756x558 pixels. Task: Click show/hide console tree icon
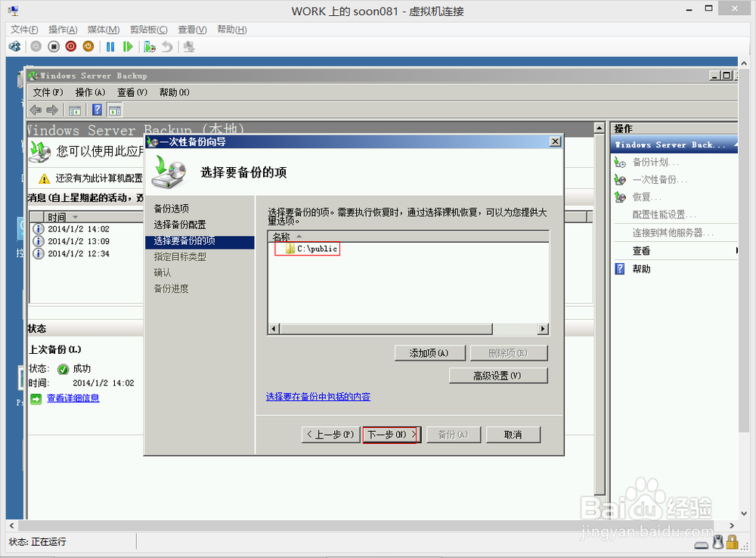click(x=75, y=110)
